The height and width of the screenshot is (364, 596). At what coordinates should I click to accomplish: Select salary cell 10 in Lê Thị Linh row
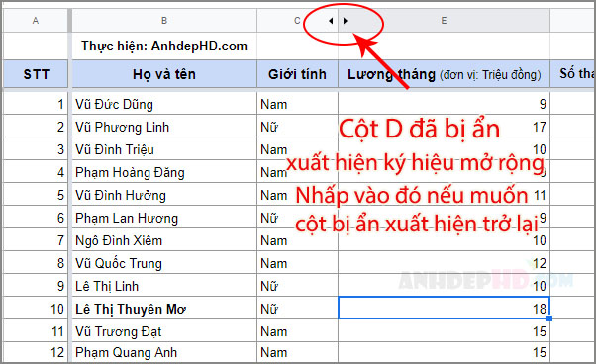coord(444,286)
